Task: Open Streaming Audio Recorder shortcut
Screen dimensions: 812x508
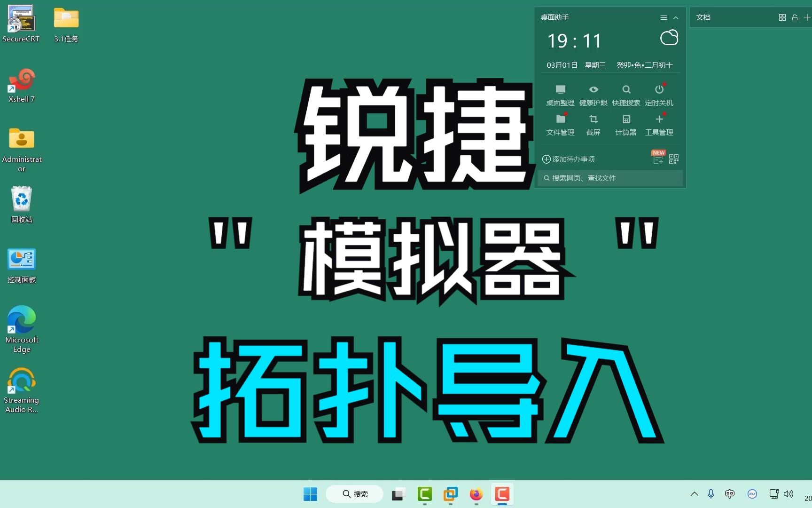Action: pyautogui.click(x=22, y=390)
